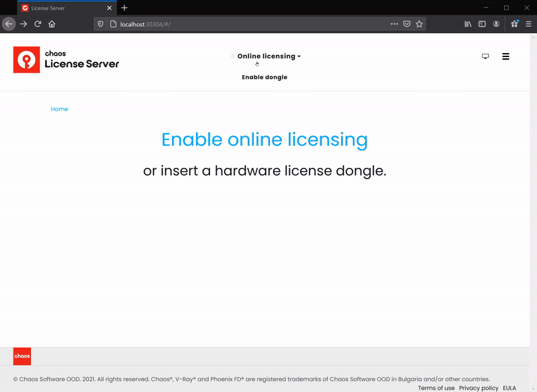Click the chaos logo in the footer

[21, 356]
